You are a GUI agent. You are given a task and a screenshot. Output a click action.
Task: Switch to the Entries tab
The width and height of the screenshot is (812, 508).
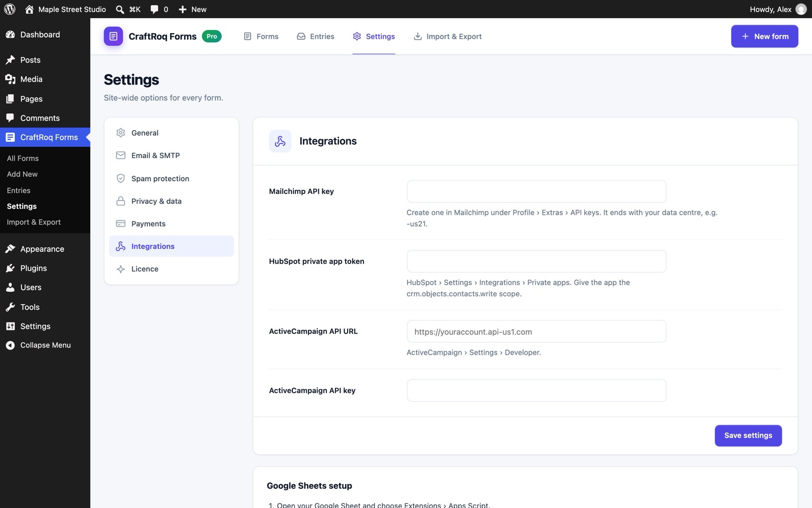(x=316, y=37)
